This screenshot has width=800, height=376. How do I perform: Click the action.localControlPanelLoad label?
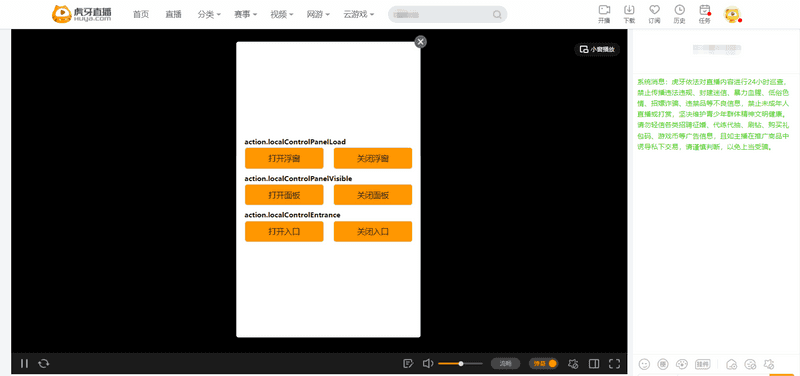(x=295, y=141)
